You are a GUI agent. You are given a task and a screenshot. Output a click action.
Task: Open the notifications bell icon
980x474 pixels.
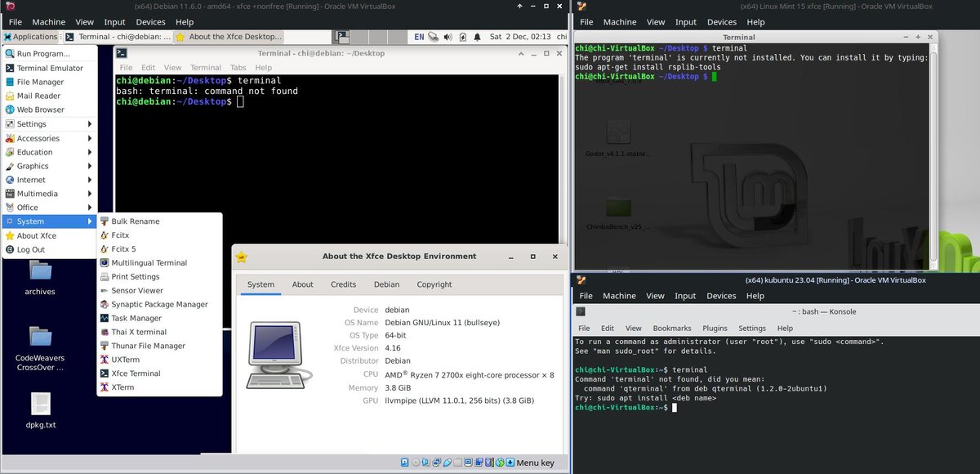[477, 37]
